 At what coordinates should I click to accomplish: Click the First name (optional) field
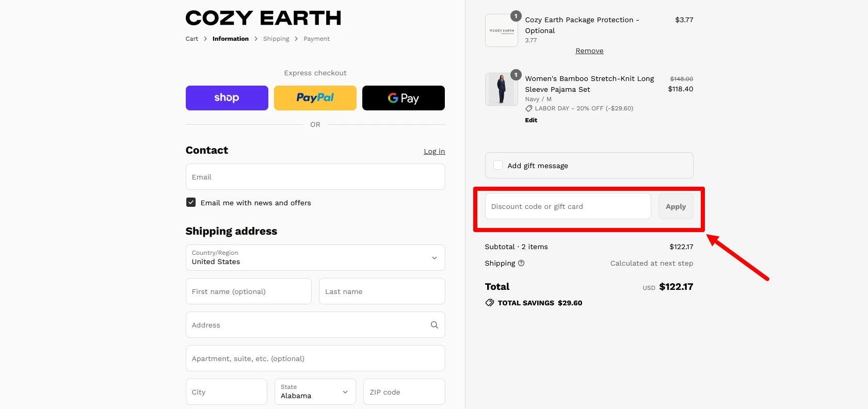(249, 291)
